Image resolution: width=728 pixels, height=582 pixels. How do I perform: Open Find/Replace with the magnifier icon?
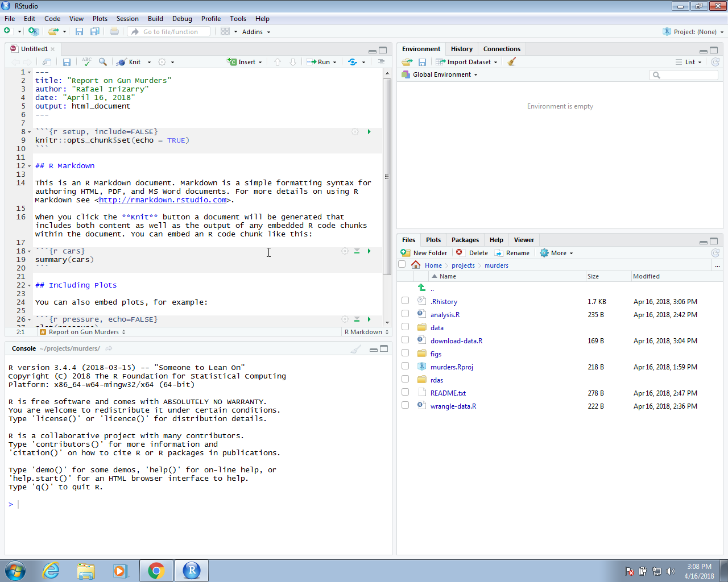coord(102,61)
